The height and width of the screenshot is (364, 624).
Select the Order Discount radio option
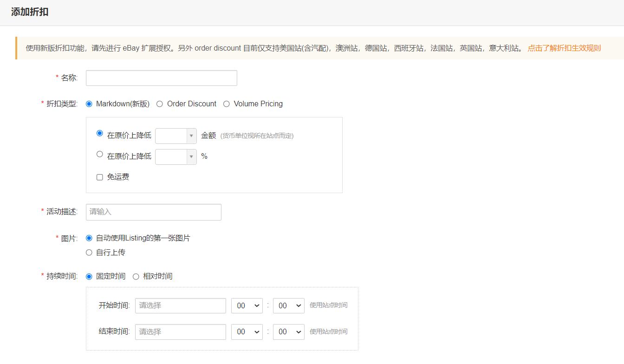160,104
